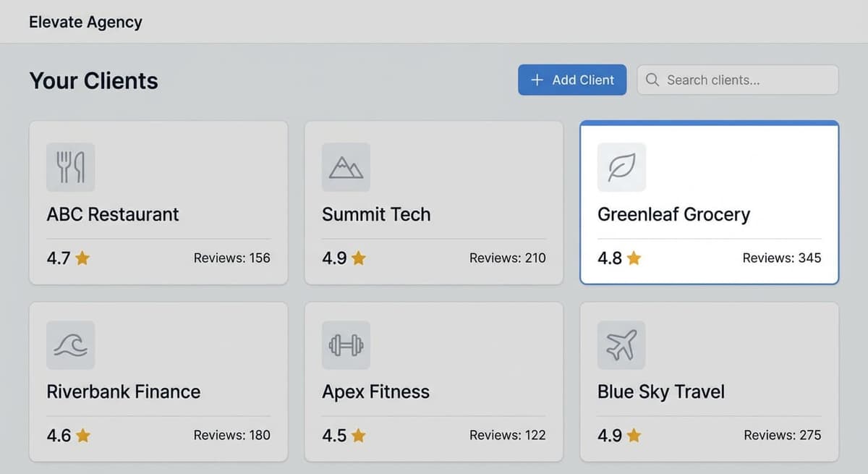Click the Riverbank Finance wave icon
The image size is (868, 474).
coord(70,344)
